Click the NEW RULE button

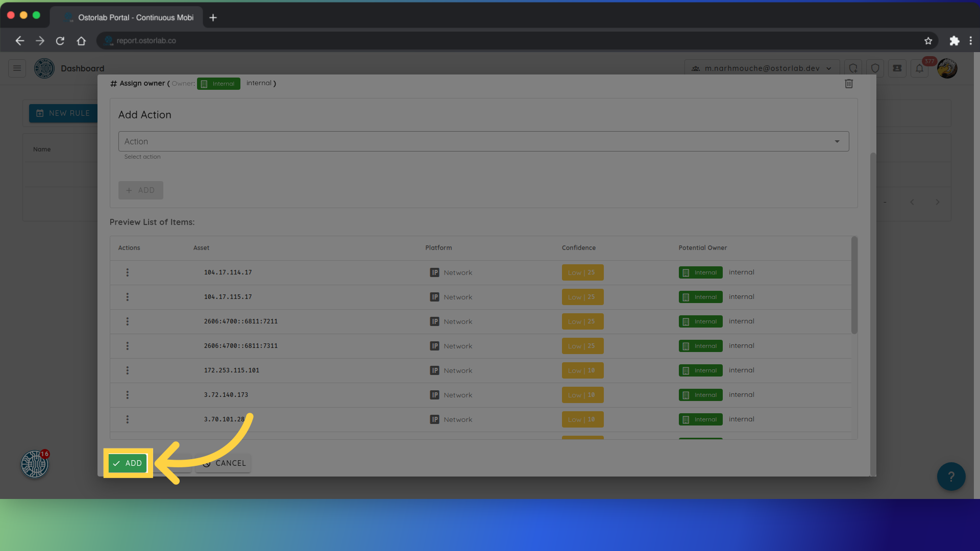pyautogui.click(x=63, y=113)
